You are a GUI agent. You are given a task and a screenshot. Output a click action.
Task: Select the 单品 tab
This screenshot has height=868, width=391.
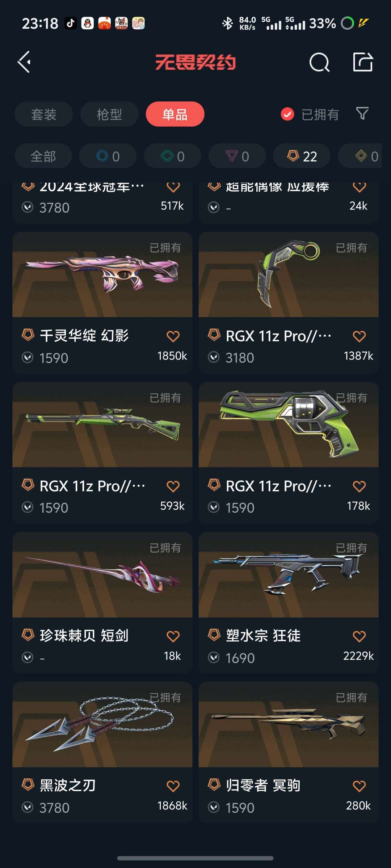point(175,114)
